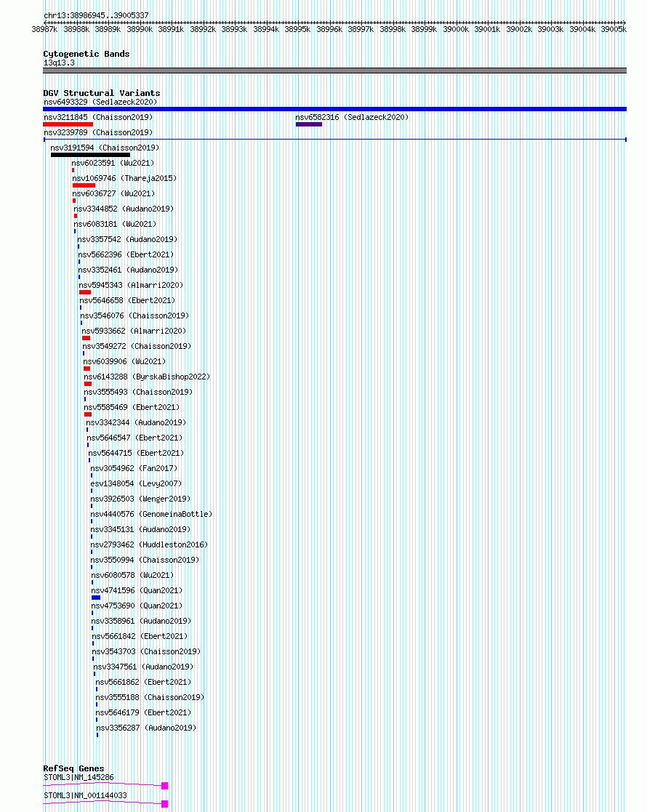Open variant nsv4741596 (Quan2021)
The width and height of the screenshot is (647, 812).
click(137, 591)
